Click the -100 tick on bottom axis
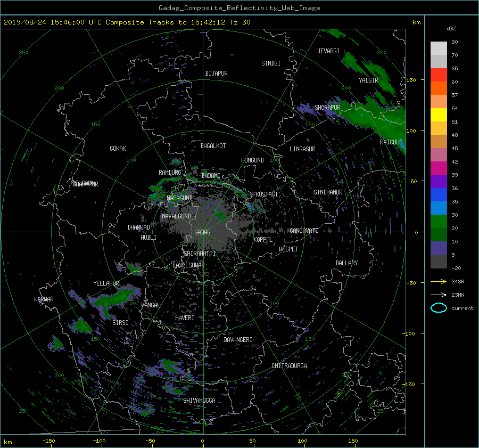Viewport: 479px width, 448px height. coord(99,441)
